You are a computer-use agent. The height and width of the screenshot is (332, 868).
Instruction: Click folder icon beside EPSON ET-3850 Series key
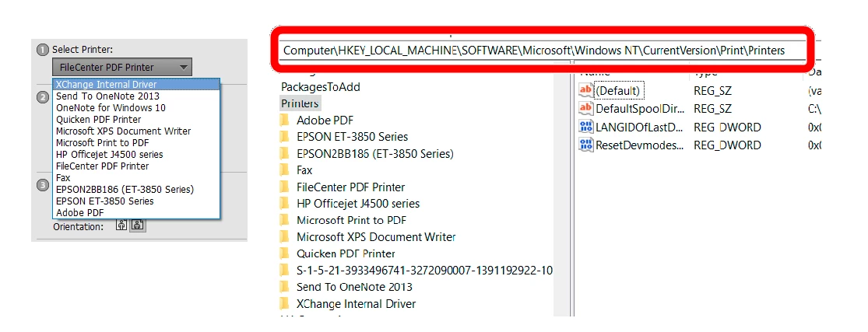coord(285,137)
